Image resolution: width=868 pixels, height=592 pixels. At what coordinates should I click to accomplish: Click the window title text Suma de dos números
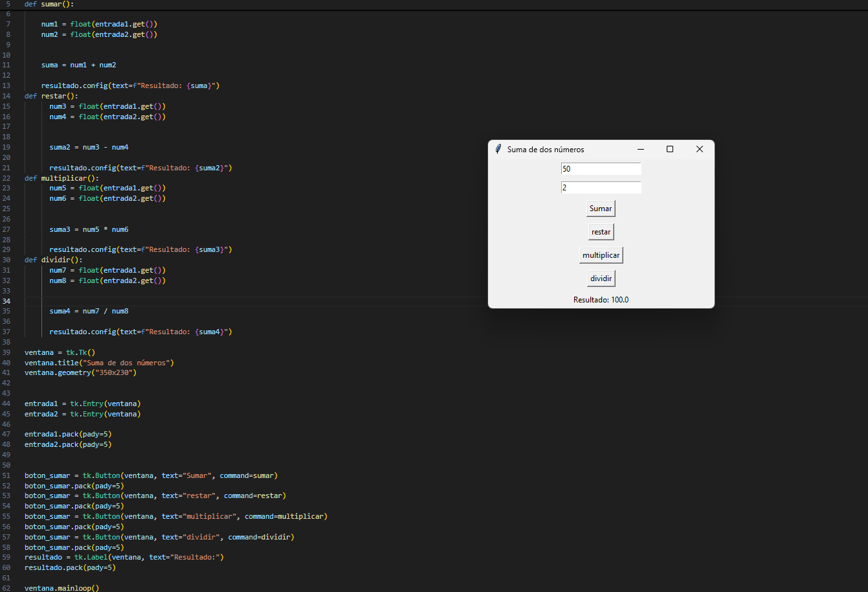coord(546,150)
